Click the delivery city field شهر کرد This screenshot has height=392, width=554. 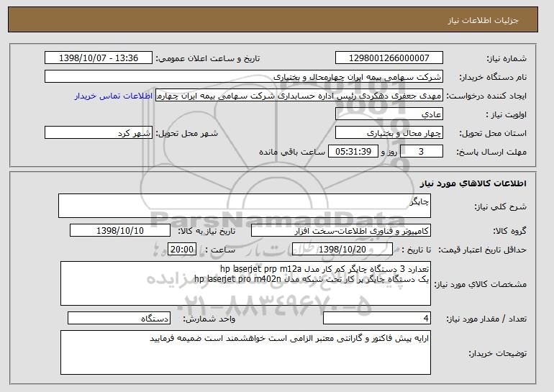point(99,133)
